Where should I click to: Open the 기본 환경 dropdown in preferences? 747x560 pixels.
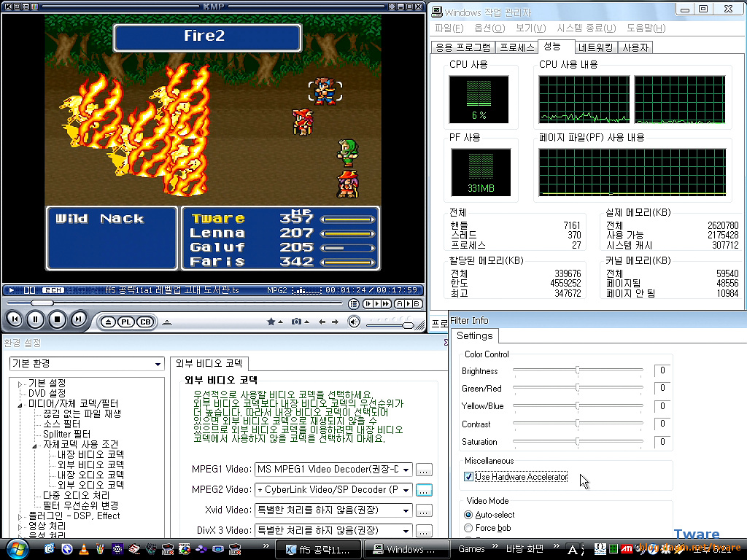(x=87, y=364)
